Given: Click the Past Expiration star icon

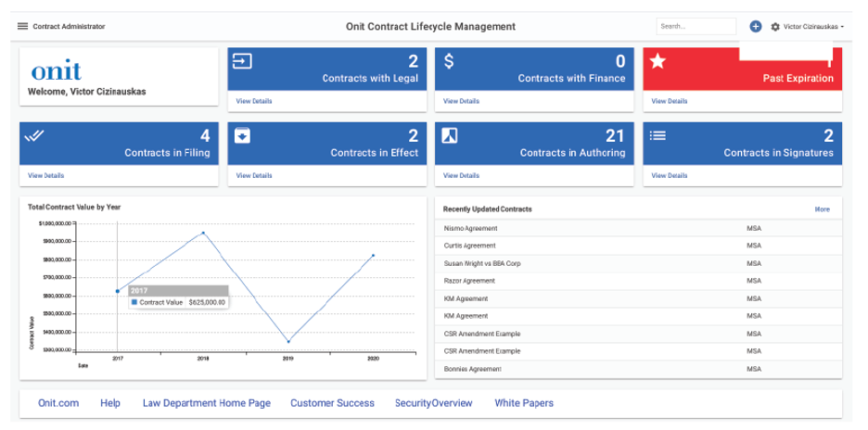Looking at the screenshot, I should pyautogui.click(x=657, y=61).
